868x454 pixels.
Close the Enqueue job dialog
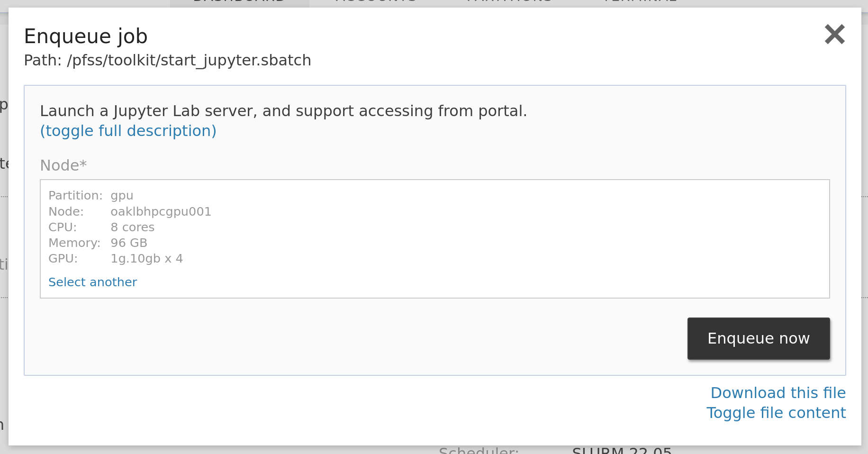click(x=834, y=35)
